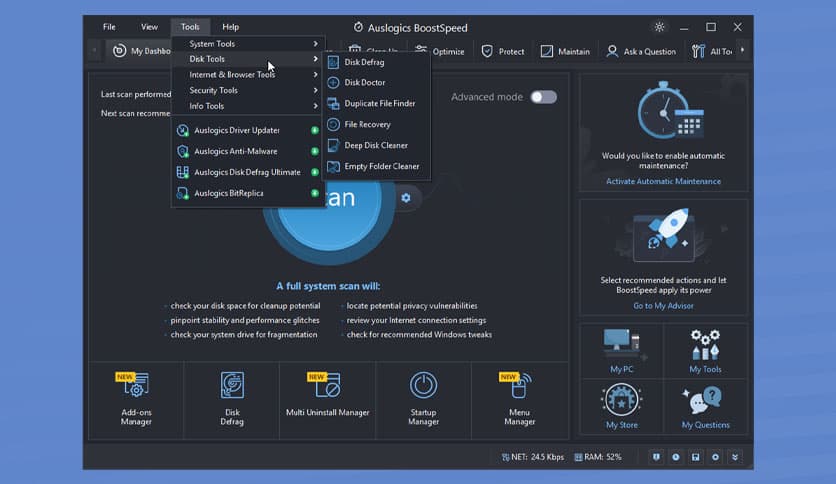Click the rocket advisor illustration
The width and height of the screenshot is (836, 484).
[x=664, y=235]
